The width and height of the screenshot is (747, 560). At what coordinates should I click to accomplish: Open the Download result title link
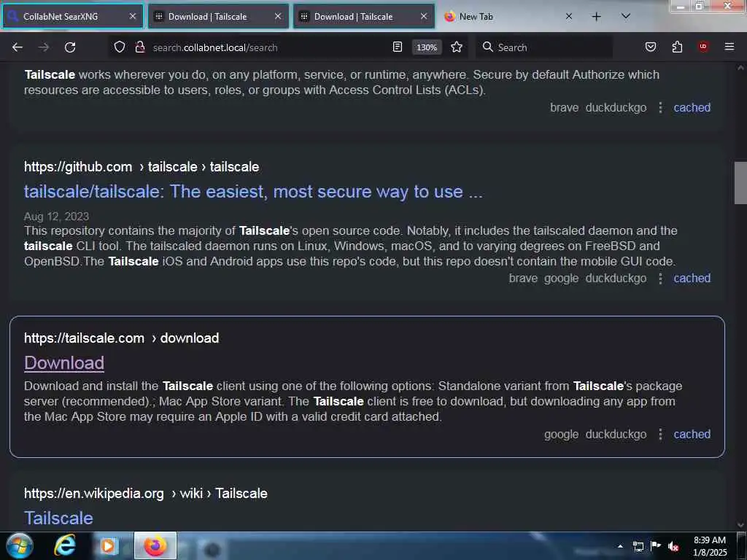pyautogui.click(x=64, y=363)
